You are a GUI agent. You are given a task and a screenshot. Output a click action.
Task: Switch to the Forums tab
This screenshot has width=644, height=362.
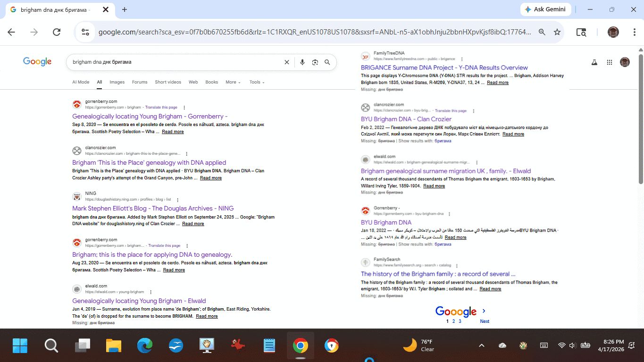pos(140,82)
